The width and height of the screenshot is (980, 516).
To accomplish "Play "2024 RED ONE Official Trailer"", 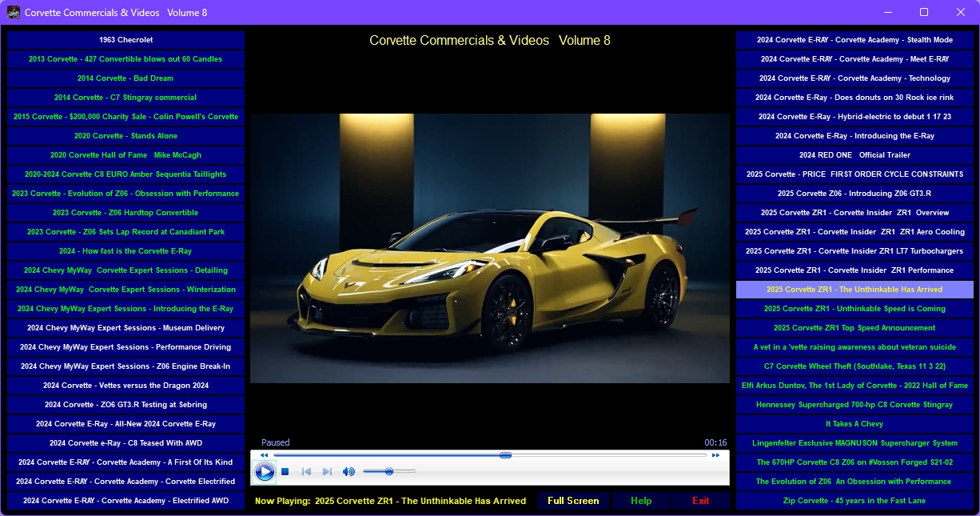I will point(855,155).
